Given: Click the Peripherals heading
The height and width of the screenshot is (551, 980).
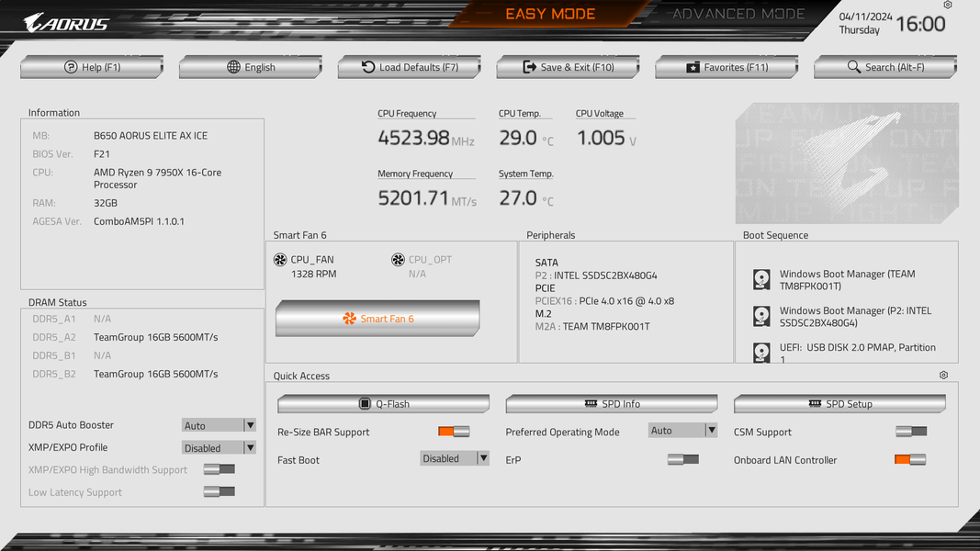Looking at the screenshot, I should point(551,235).
